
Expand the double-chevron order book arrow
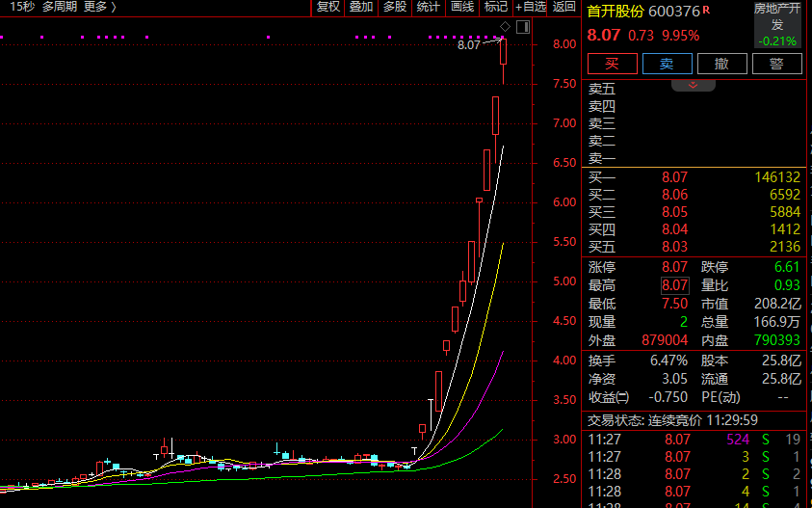pyautogui.click(x=693, y=85)
